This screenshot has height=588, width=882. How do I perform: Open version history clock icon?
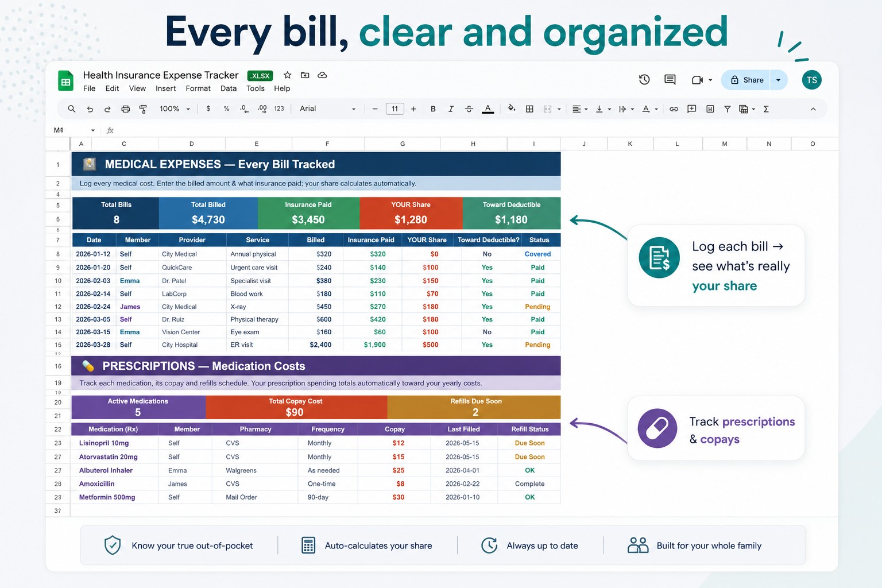644,80
